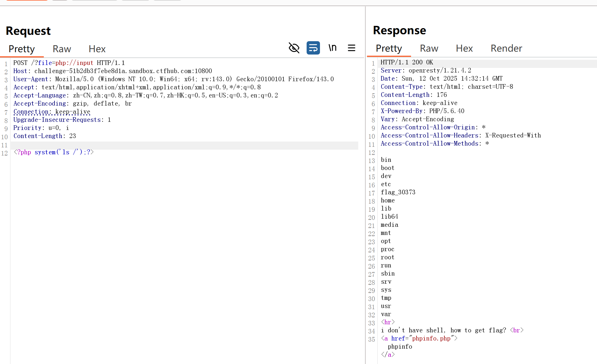Click the Host header line

pyautogui.click(x=113, y=71)
